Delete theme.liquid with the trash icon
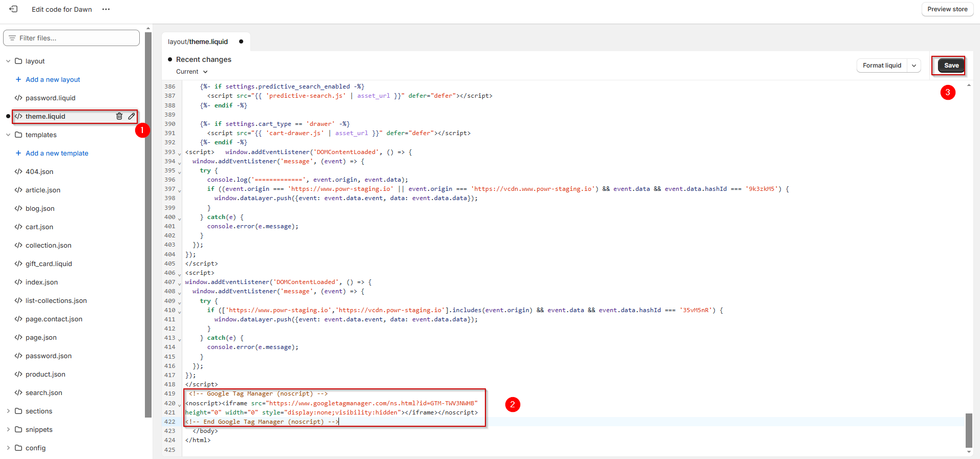Screen dimensions: 980x459 (x=119, y=116)
